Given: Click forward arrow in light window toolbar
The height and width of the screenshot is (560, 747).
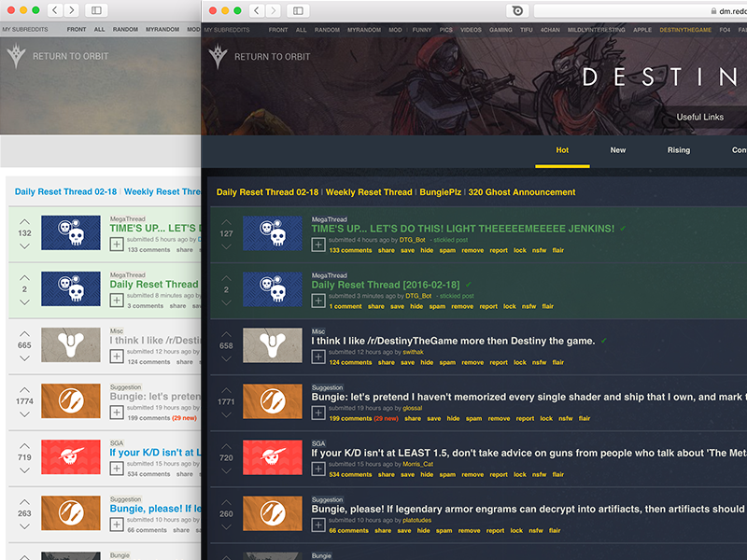Looking at the screenshot, I should point(71,10).
